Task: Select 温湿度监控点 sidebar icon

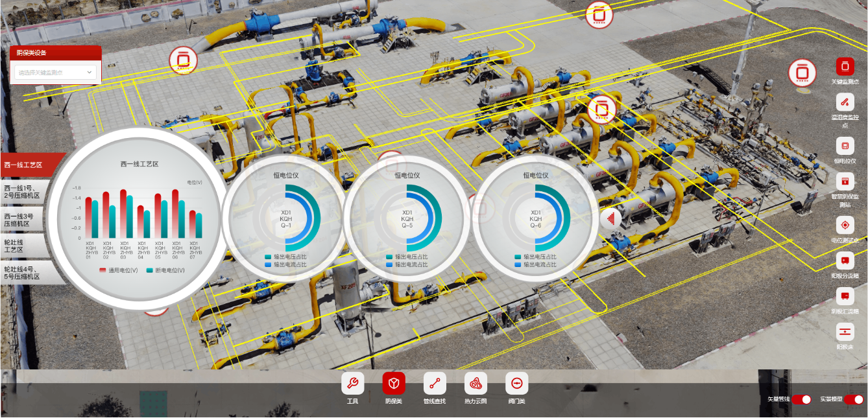Action: click(x=845, y=102)
